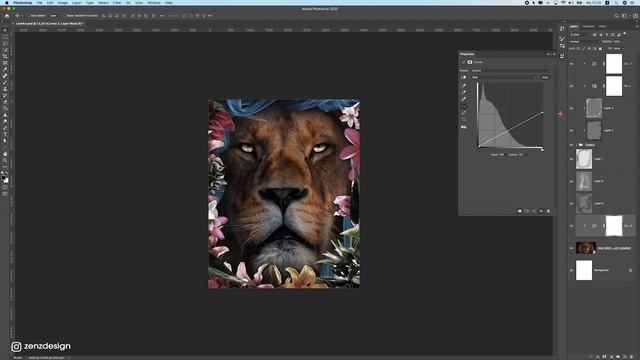Screen dimensions: 640x360
Task: Create a new group folder icon
Action: pos(618,357)
